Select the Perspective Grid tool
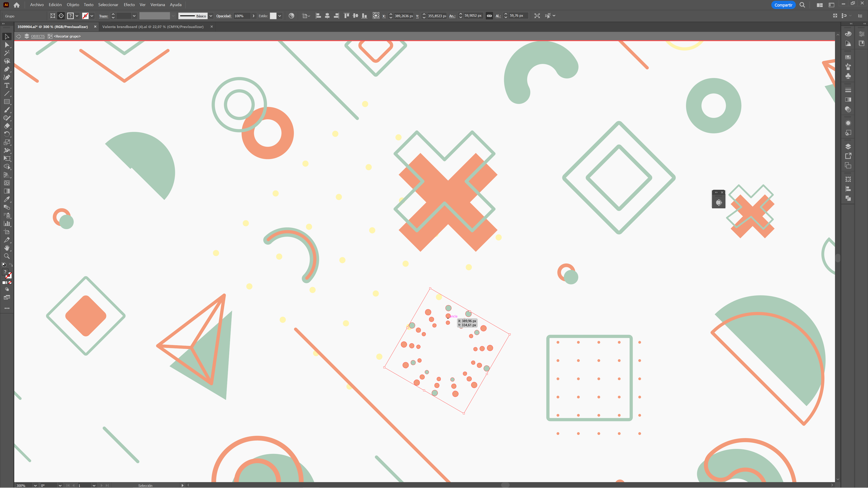 coord(7,175)
